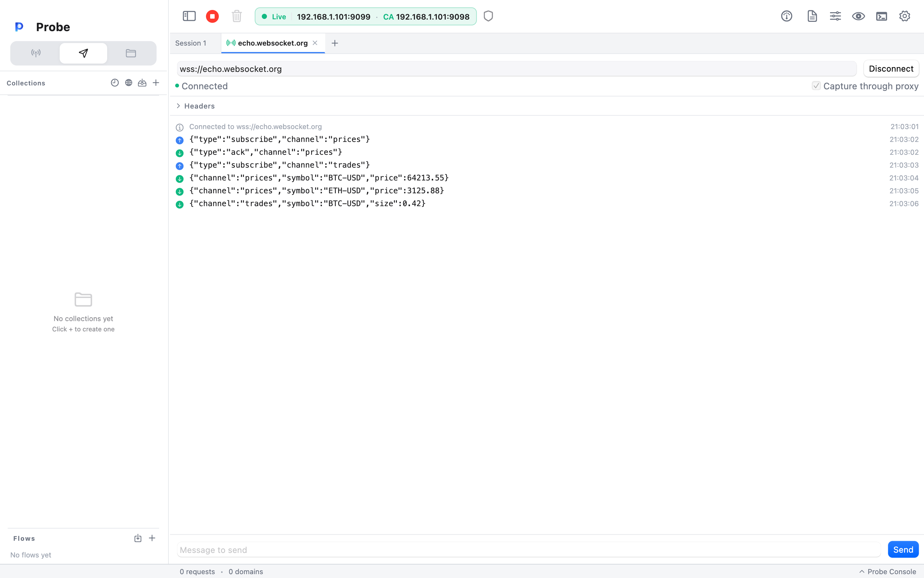Clear the session with the trash icon
The height and width of the screenshot is (578, 924).
click(237, 16)
